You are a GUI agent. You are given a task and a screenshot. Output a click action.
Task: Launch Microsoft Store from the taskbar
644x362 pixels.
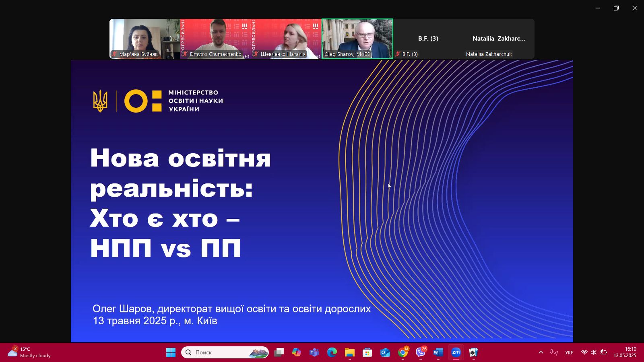[x=367, y=352]
